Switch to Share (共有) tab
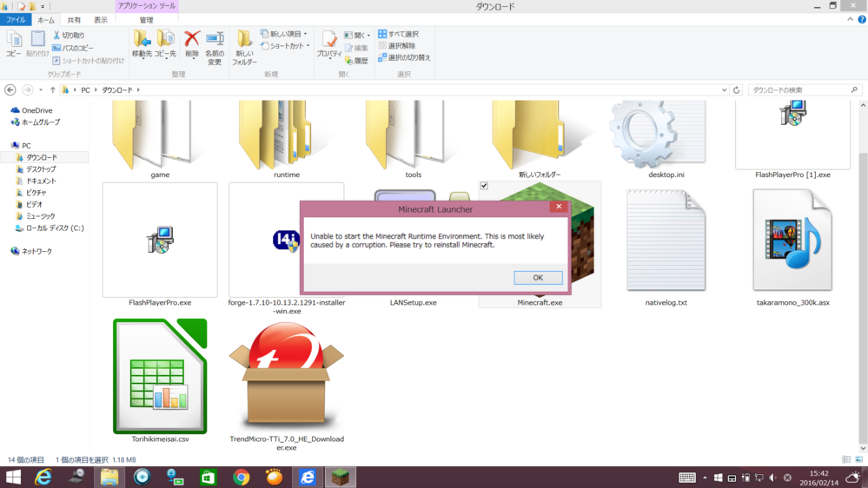This screenshot has width=868, height=488. coord(74,20)
